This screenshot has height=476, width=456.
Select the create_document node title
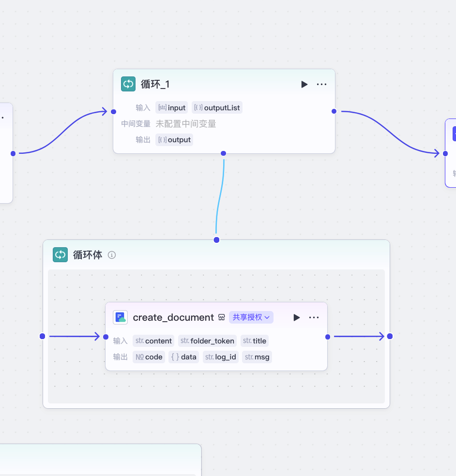point(173,317)
